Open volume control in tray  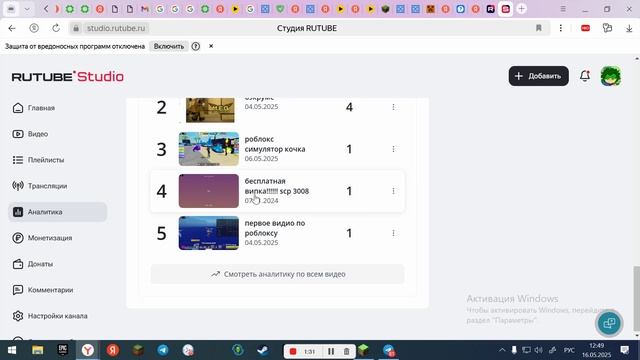(539, 350)
